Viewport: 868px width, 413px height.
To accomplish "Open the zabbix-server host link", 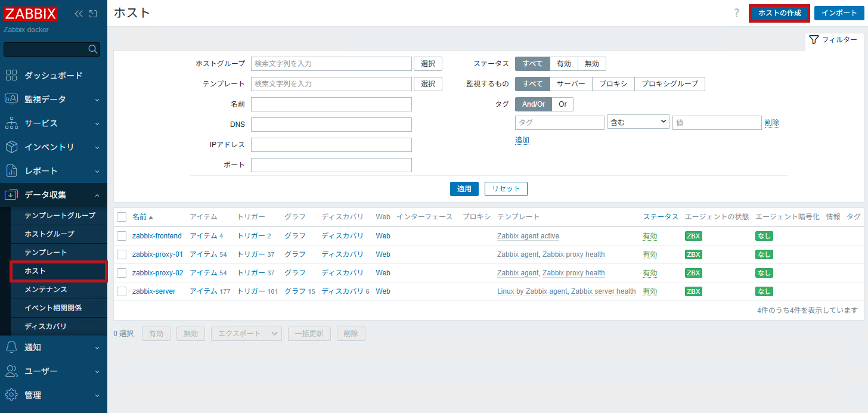I will coord(154,291).
